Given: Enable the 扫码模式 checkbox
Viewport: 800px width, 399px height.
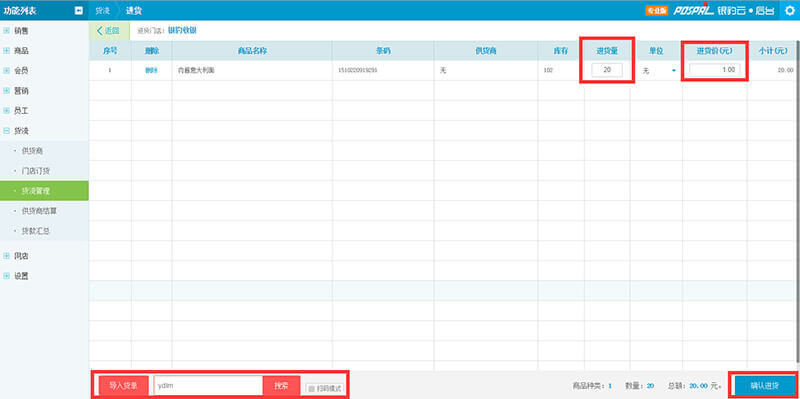Looking at the screenshot, I should click(312, 388).
